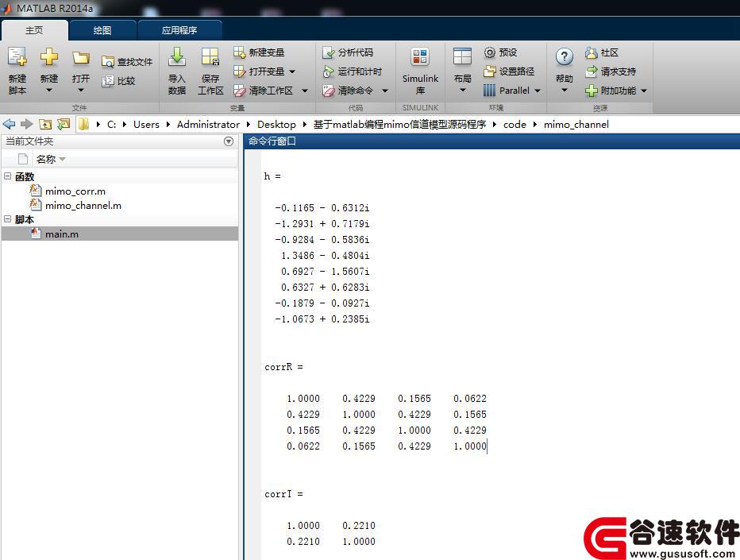Viewport: 740px width, 560px height.
Task: Click Desktop in address path
Action: 276,124
